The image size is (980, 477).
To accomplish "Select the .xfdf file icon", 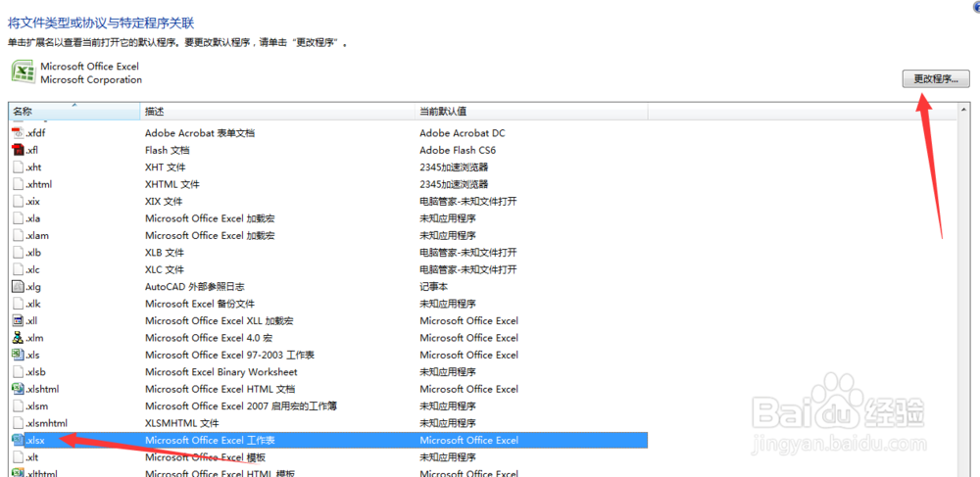I will [18, 133].
